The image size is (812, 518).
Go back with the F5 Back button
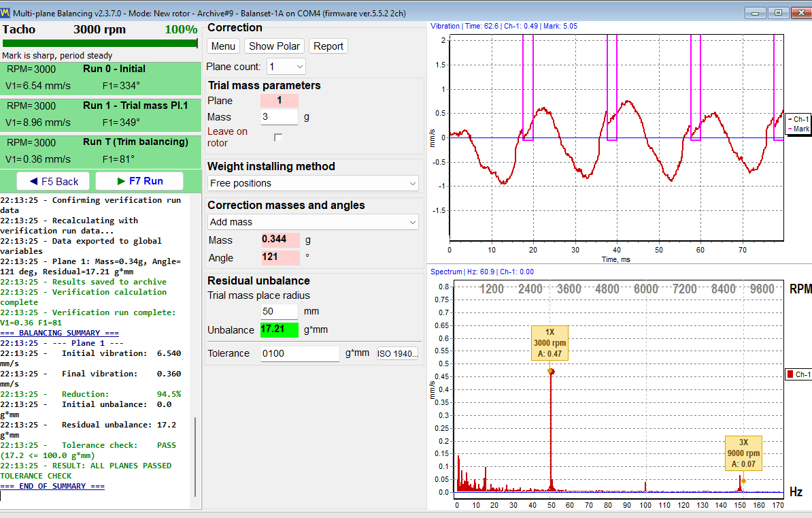(53, 182)
